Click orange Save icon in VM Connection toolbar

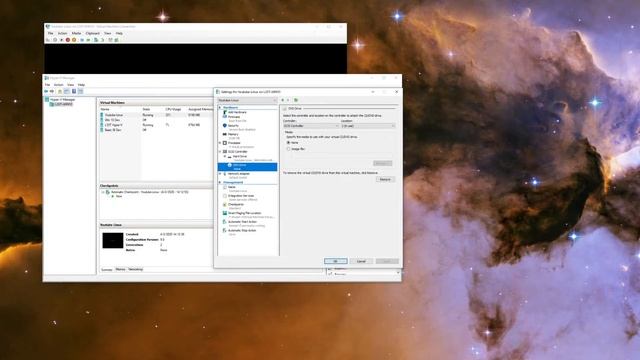click(x=74, y=40)
